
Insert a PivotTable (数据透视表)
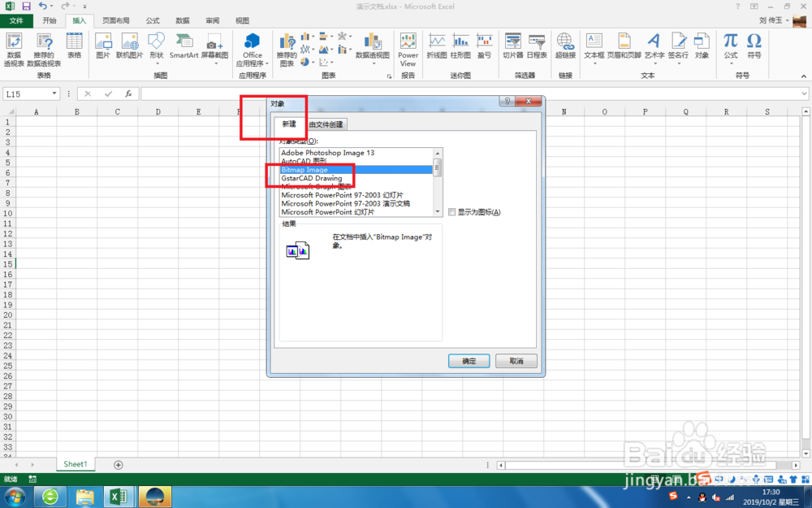click(14, 50)
